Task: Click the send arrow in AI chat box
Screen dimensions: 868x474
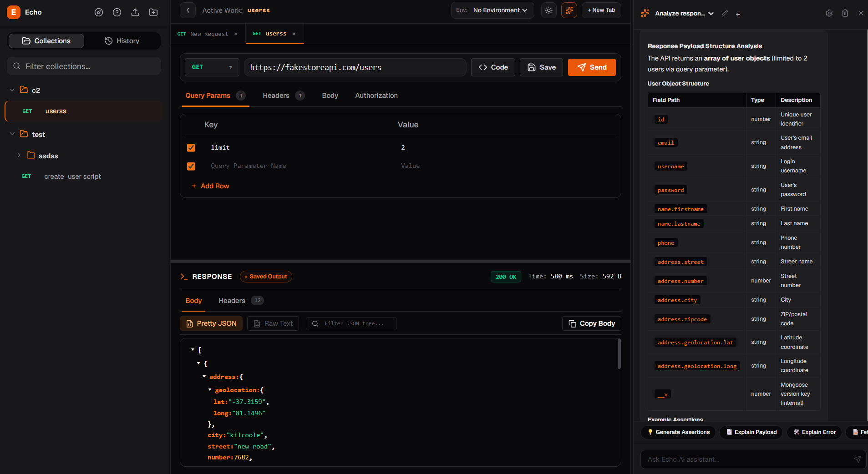Action: coord(857,459)
